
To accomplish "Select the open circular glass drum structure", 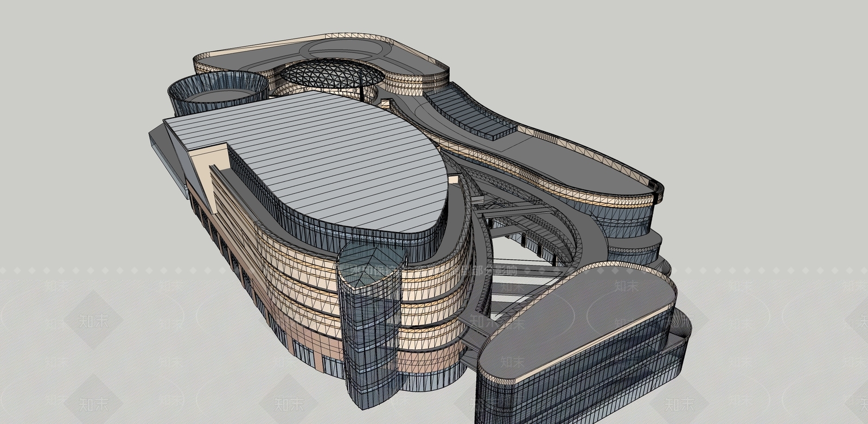I will [217, 94].
